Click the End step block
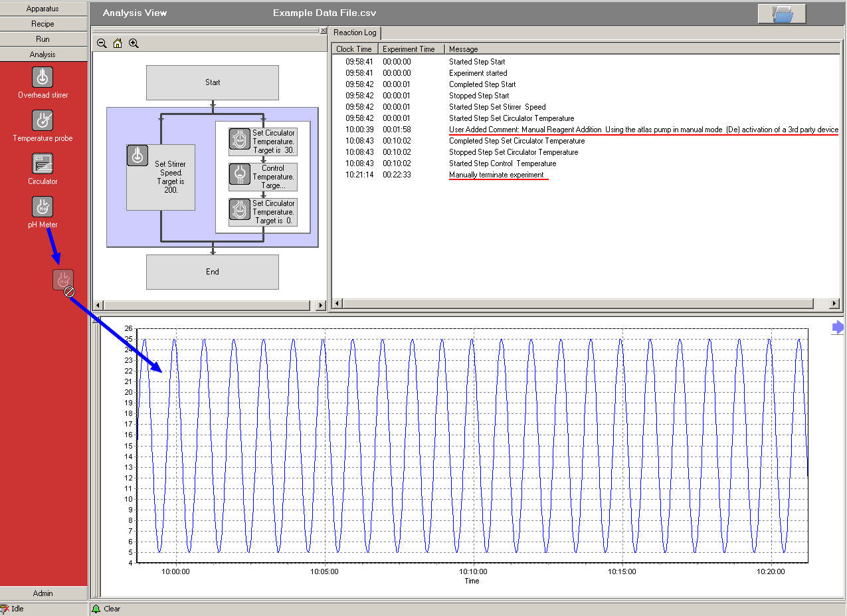The image size is (847, 616). [x=213, y=272]
